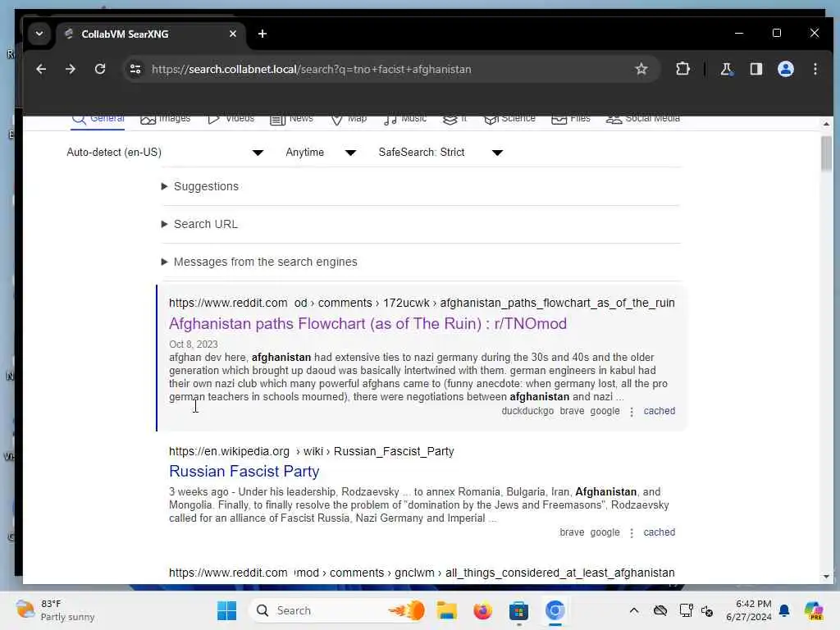Click duckduckgo engine tag on first result
The image size is (840, 630).
pos(527,411)
